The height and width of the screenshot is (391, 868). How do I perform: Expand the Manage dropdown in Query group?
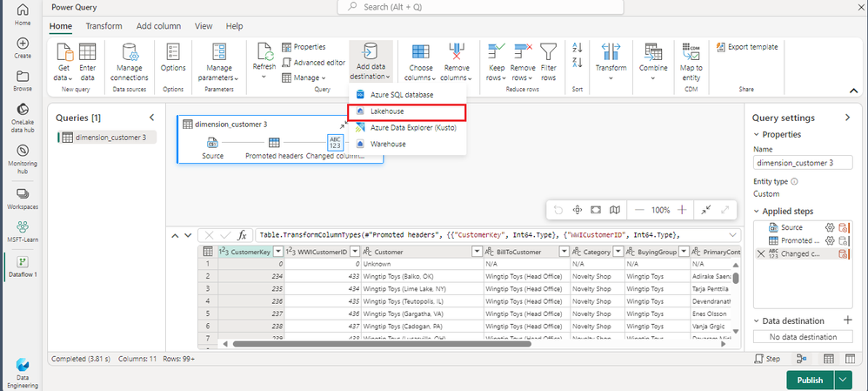tap(304, 78)
